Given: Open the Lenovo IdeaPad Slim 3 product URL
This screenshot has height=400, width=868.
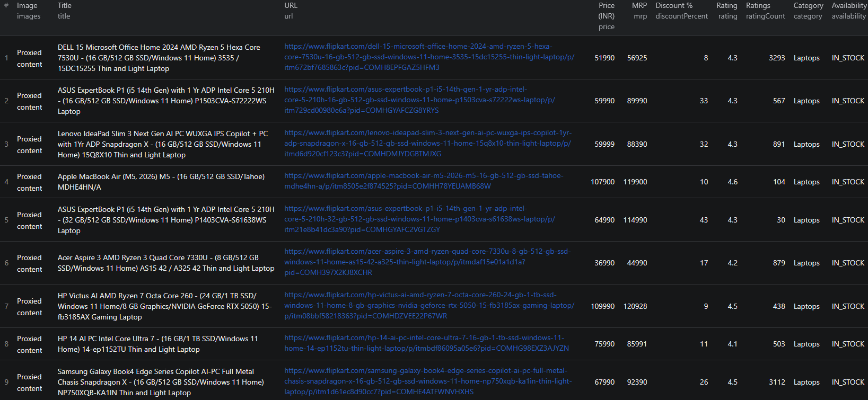Looking at the screenshot, I should click(428, 144).
